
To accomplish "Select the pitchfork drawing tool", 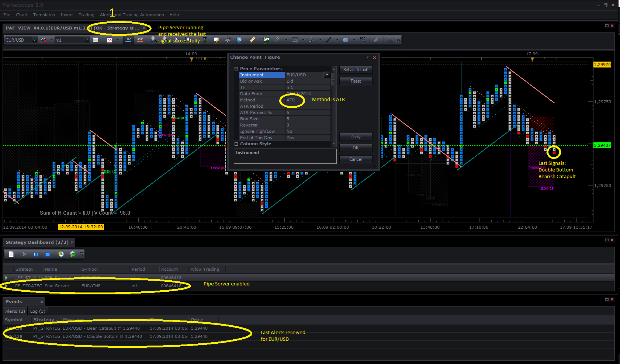I will point(278,40).
